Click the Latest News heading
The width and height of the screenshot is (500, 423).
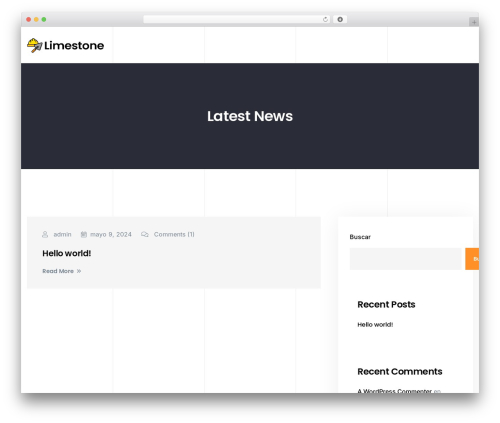pyautogui.click(x=250, y=116)
